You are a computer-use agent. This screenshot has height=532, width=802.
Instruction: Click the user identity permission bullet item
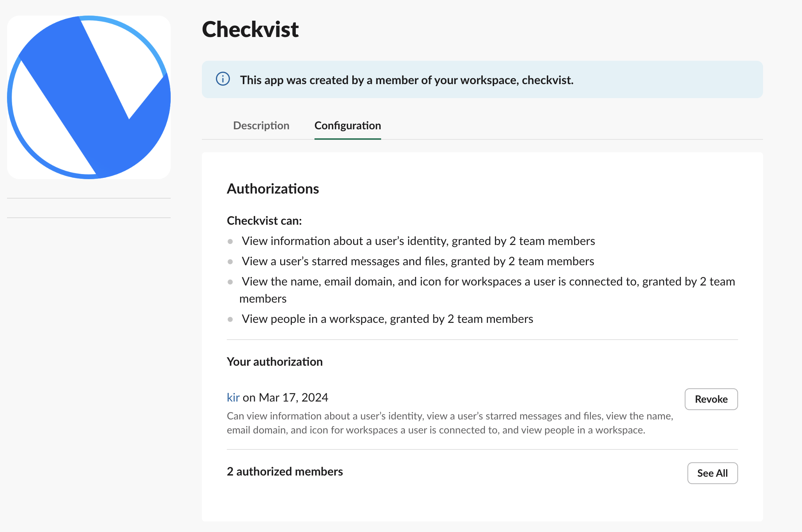[418, 241]
